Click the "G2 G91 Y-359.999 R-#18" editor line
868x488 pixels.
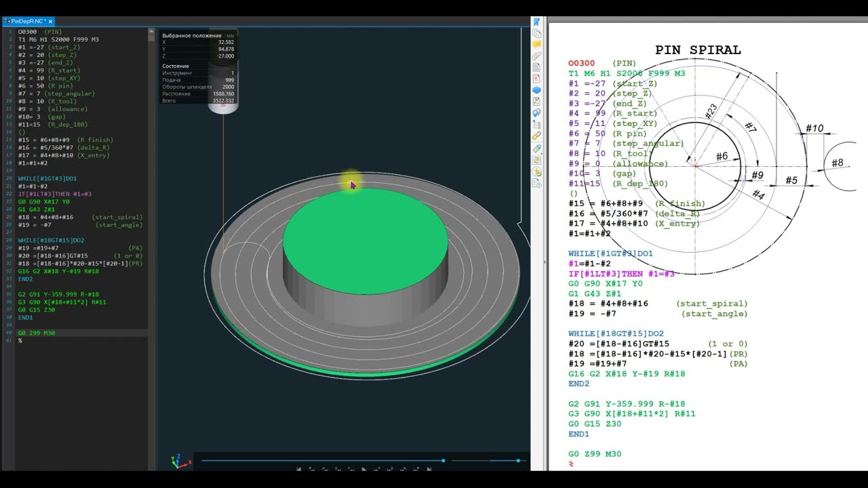[58, 294]
